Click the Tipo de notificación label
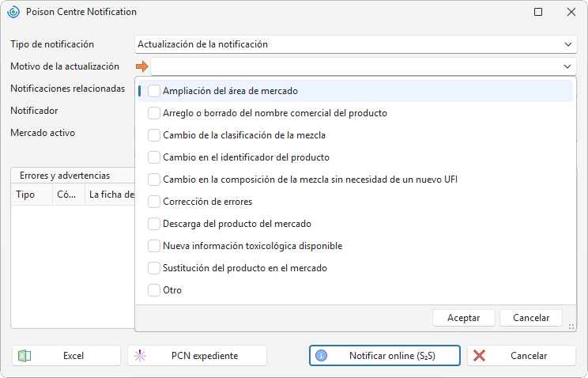The width and height of the screenshot is (588, 378). 52,44
